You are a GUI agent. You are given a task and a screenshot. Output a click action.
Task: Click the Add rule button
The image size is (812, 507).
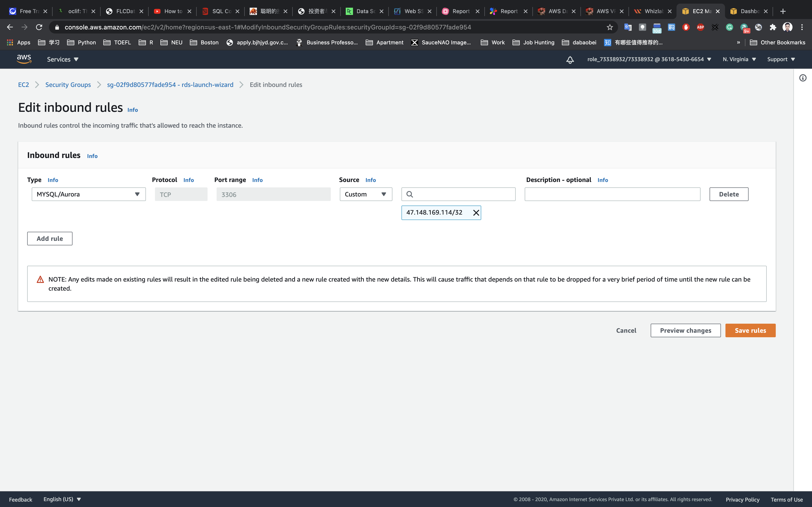pos(50,238)
